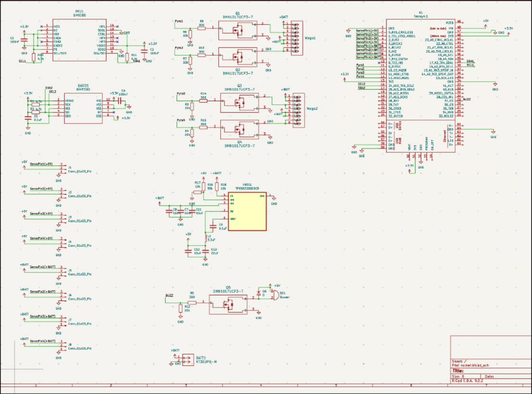532x394 pixels.
Task: Click the 'SCL2' label left of Teensy4.1
Action: coord(362,84)
